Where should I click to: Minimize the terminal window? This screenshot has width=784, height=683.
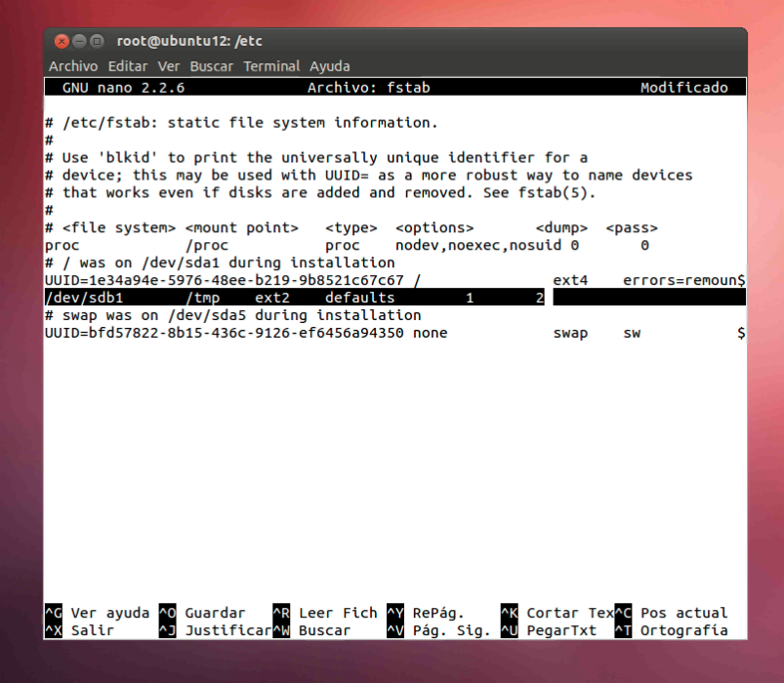pyautogui.click(x=79, y=41)
